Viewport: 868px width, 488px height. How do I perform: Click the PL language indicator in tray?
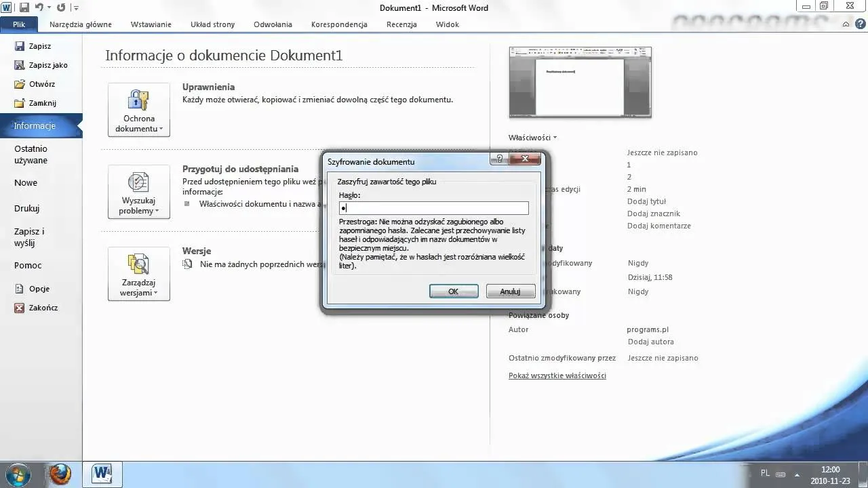pos(765,473)
